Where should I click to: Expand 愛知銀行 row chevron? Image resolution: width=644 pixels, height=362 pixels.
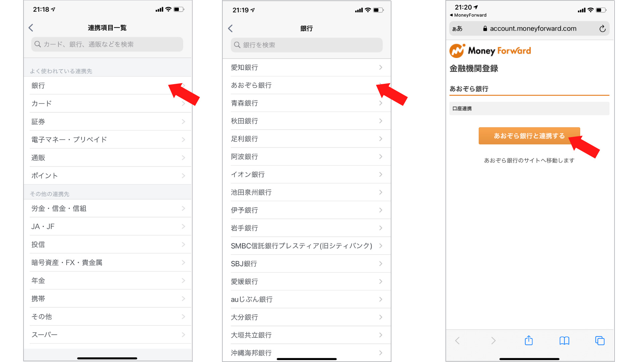381,67
